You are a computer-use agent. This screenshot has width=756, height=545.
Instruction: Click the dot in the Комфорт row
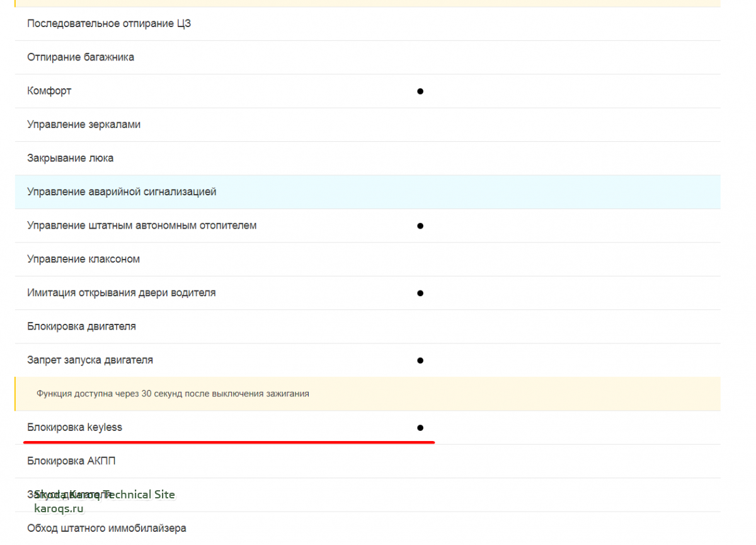[420, 91]
